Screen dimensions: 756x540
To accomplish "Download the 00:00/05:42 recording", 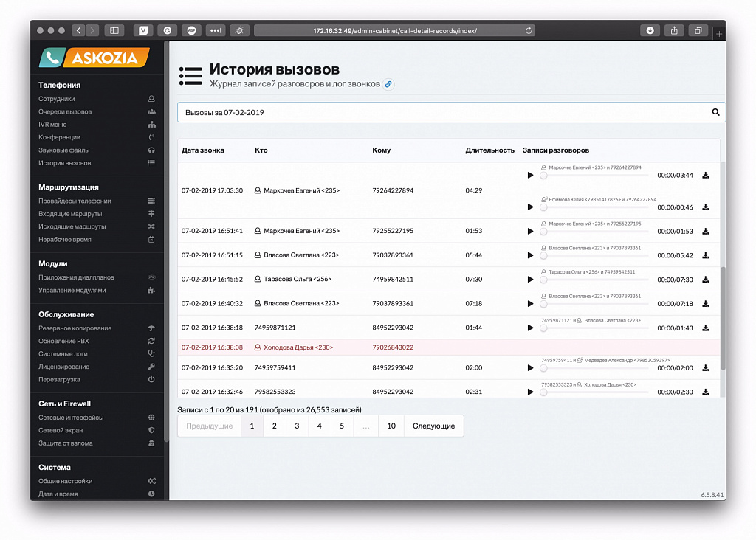I will click(x=705, y=255).
